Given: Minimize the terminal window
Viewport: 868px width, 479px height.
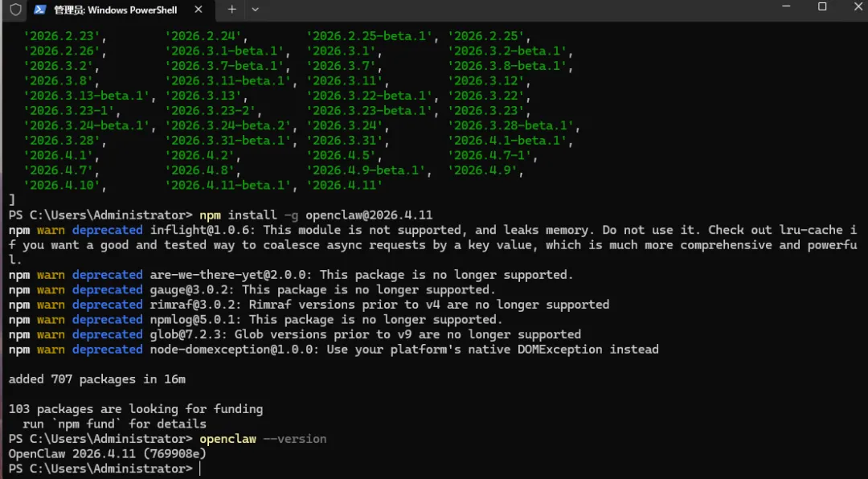Looking at the screenshot, I should (x=787, y=6).
